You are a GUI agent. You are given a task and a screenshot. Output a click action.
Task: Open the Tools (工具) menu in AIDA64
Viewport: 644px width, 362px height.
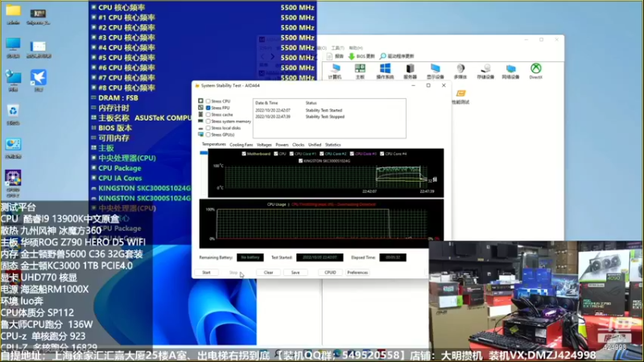click(x=337, y=48)
